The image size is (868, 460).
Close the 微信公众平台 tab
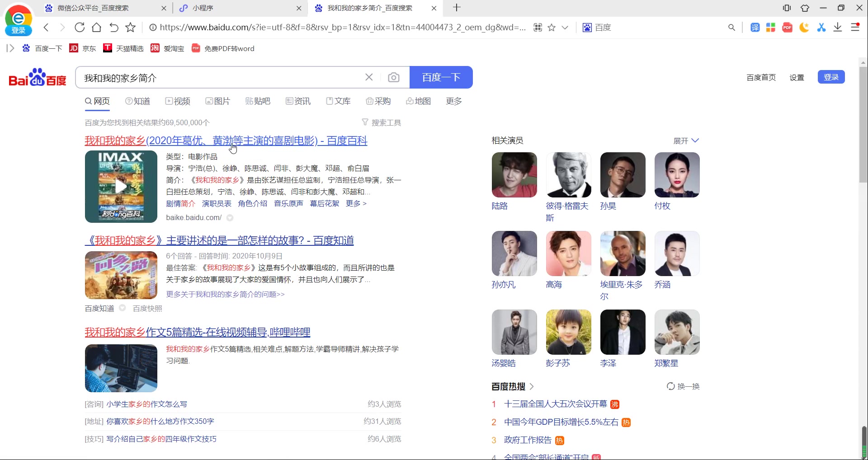164,8
